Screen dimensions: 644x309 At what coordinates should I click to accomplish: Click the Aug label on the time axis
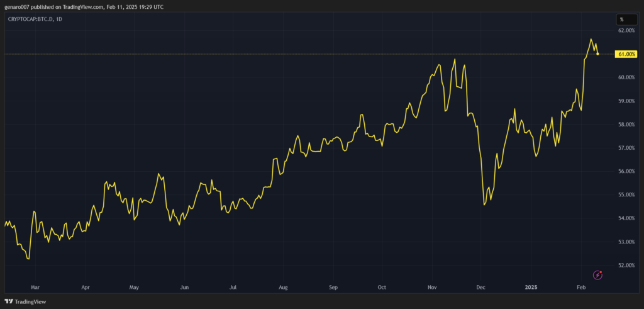[283, 287]
